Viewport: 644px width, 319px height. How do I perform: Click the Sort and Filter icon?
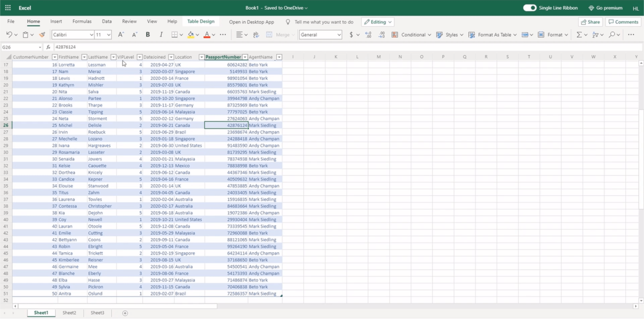[595, 35]
